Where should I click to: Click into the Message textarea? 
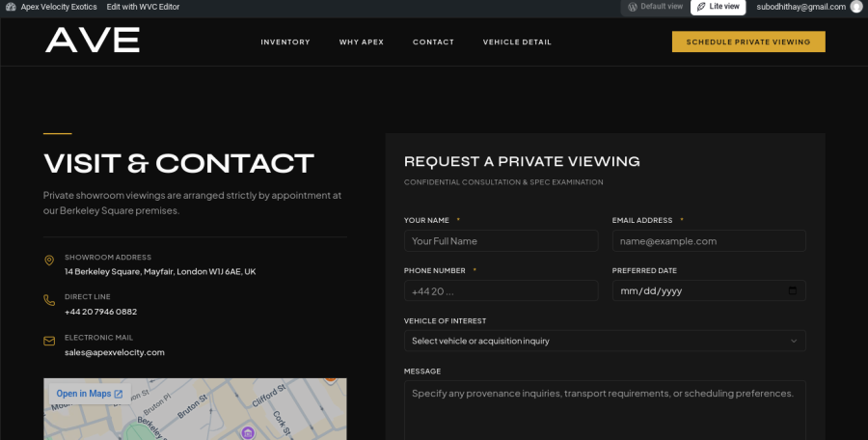(x=605, y=410)
